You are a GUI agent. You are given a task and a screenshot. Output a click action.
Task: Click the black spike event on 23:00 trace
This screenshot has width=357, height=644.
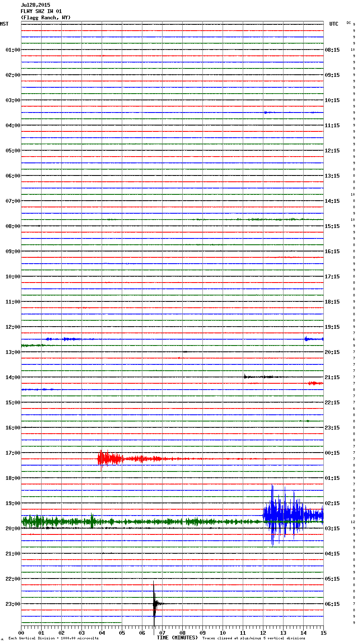point(154,603)
